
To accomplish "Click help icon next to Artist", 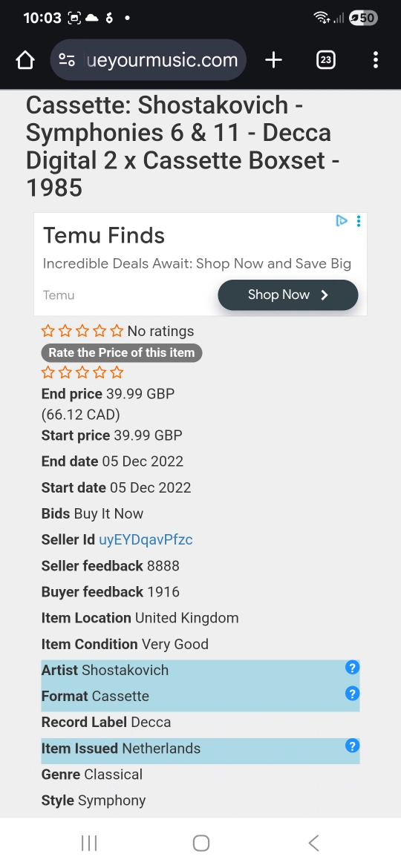I will click(x=352, y=668).
